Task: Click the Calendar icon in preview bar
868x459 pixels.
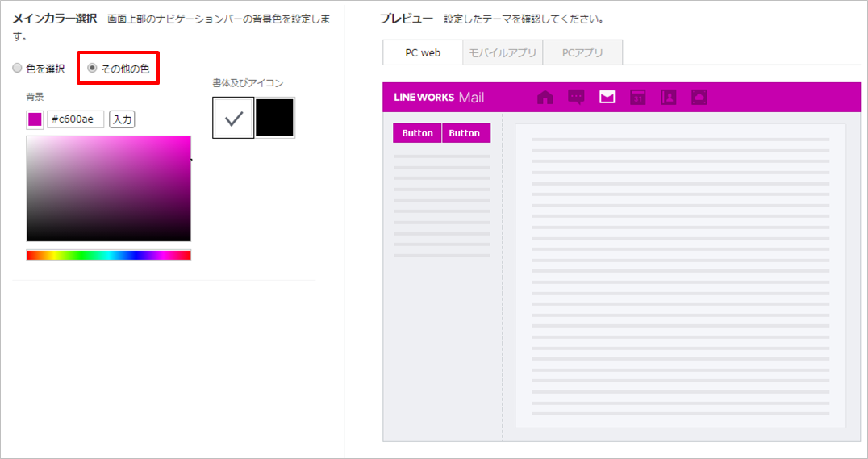Action: (638, 98)
